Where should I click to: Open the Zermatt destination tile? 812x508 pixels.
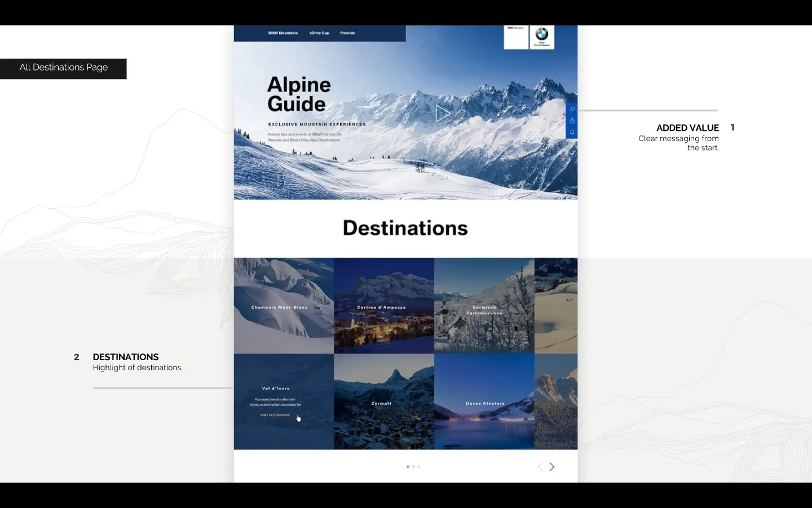tap(384, 402)
